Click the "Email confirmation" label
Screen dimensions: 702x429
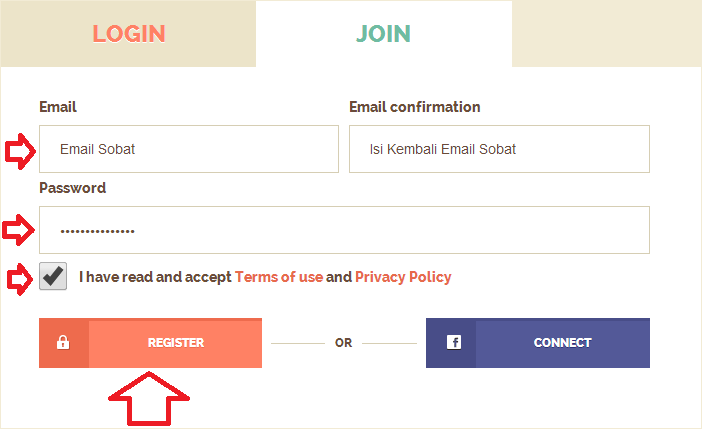point(414,107)
